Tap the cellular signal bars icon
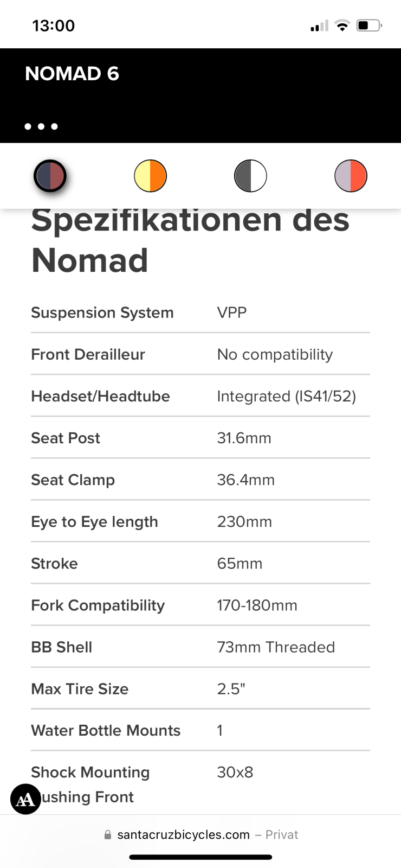 coord(319,26)
